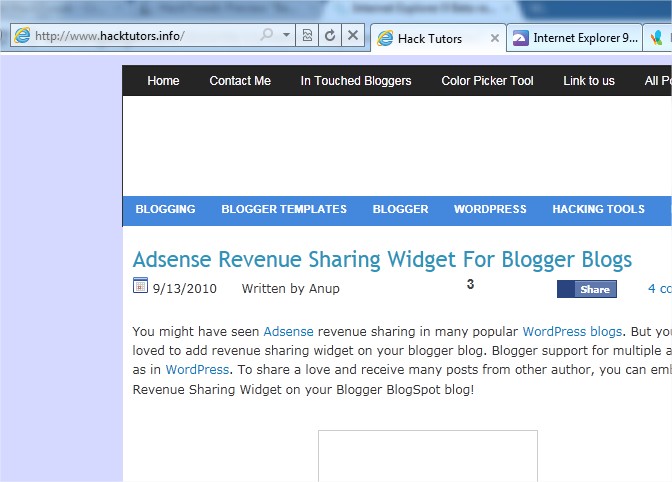Select the BLOGGING category
The height and width of the screenshot is (482, 672).
coord(165,209)
